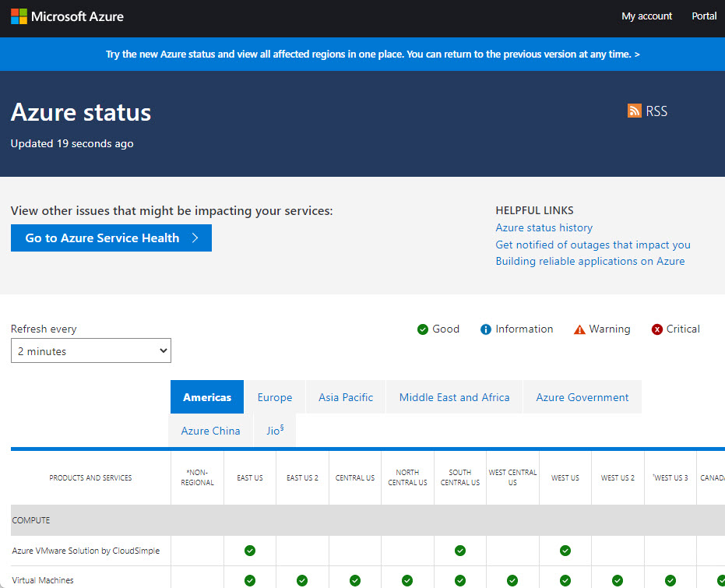Click the red Critical legend icon

coord(656,329)
